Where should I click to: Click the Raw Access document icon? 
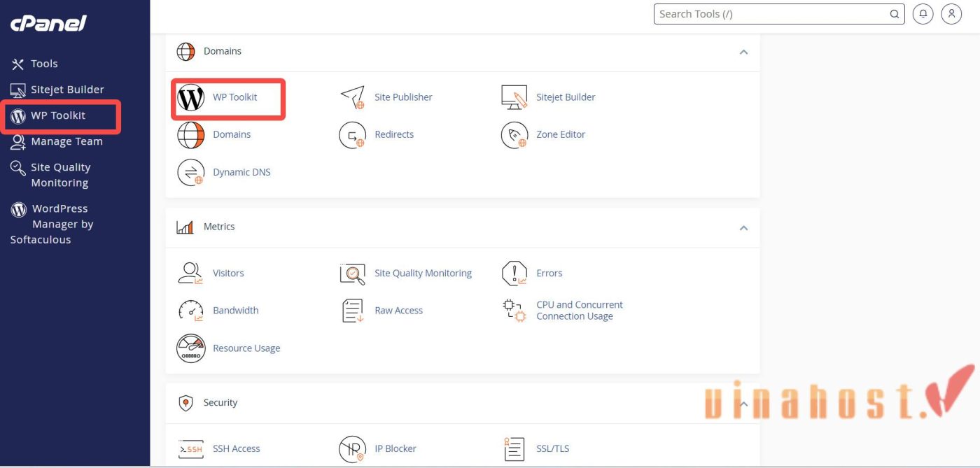(x=352, y=311)
